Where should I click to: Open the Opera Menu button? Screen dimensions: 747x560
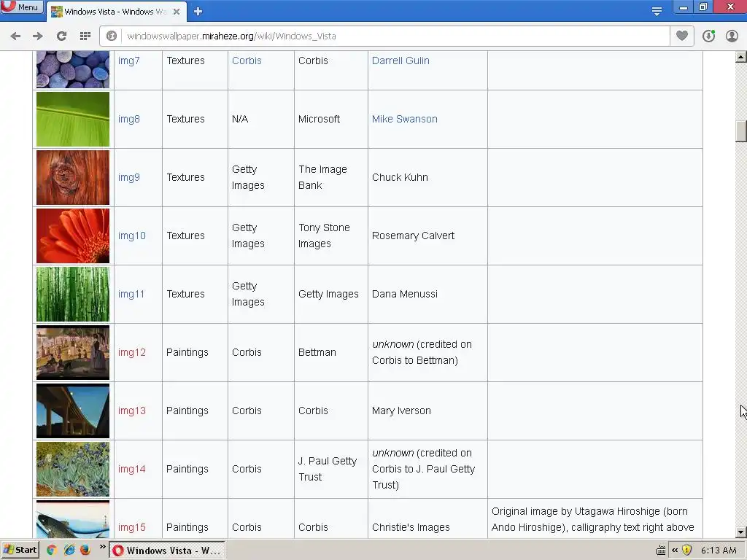(x=21, y=7)
